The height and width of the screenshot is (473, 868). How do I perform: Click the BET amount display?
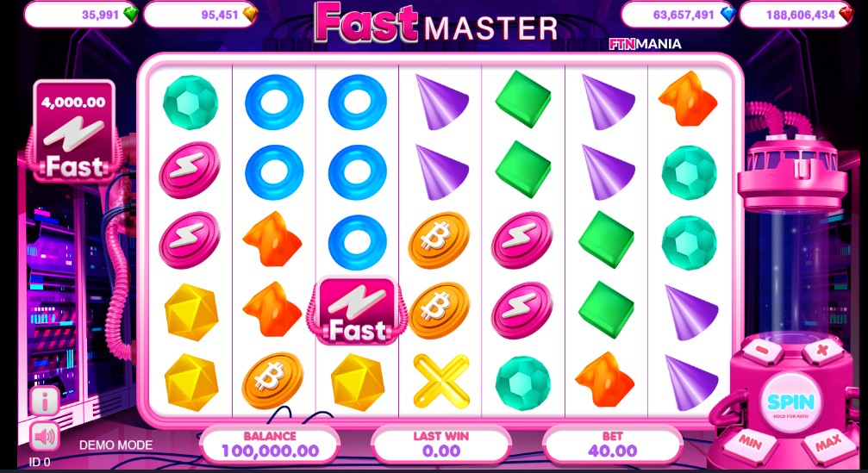(x=612, y=445)
